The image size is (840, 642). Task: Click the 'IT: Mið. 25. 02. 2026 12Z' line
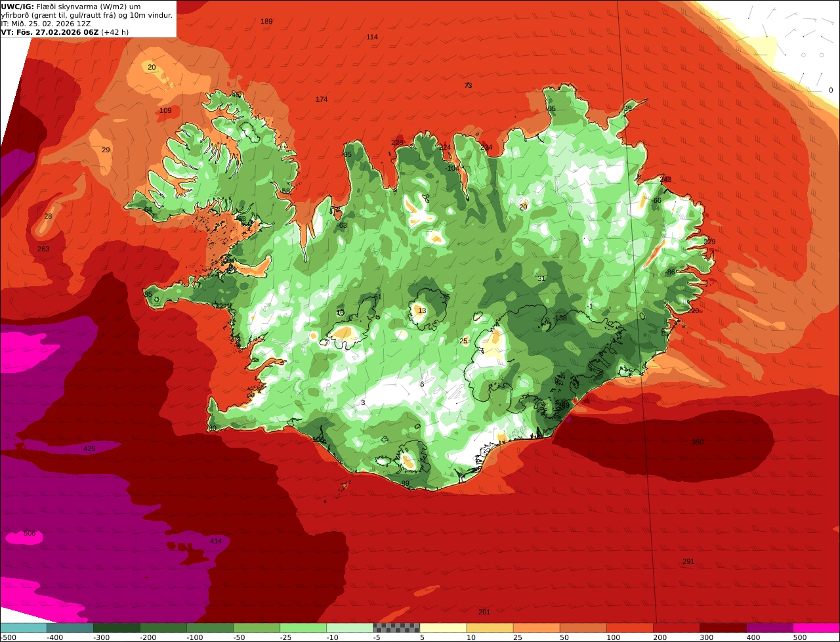click(45, 24)
